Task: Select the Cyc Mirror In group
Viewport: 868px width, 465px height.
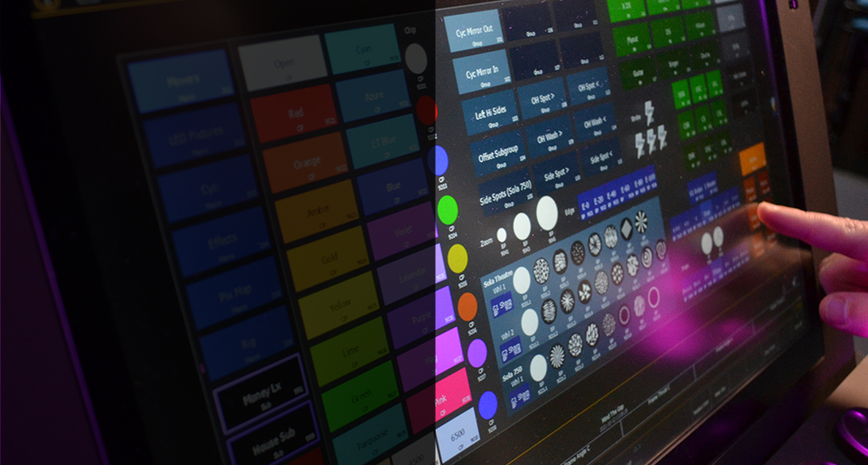Action: point(483,72)
